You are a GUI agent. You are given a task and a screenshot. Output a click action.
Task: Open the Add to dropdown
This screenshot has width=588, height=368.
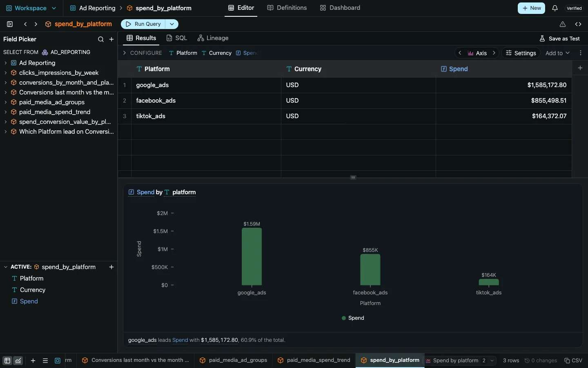pyautogui.click(x=557, y=53)
